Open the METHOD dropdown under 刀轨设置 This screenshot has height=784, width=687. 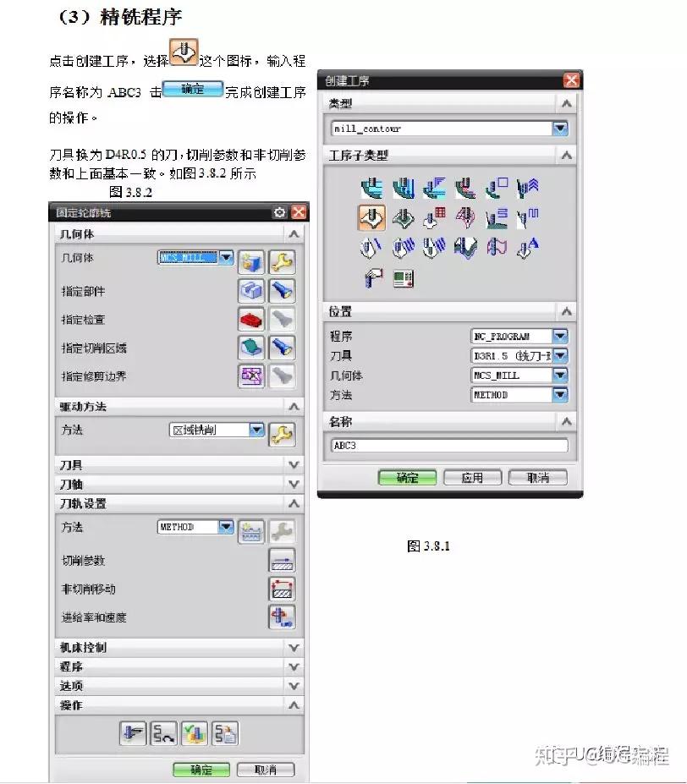pyautogui.click(x=227, y=527)
